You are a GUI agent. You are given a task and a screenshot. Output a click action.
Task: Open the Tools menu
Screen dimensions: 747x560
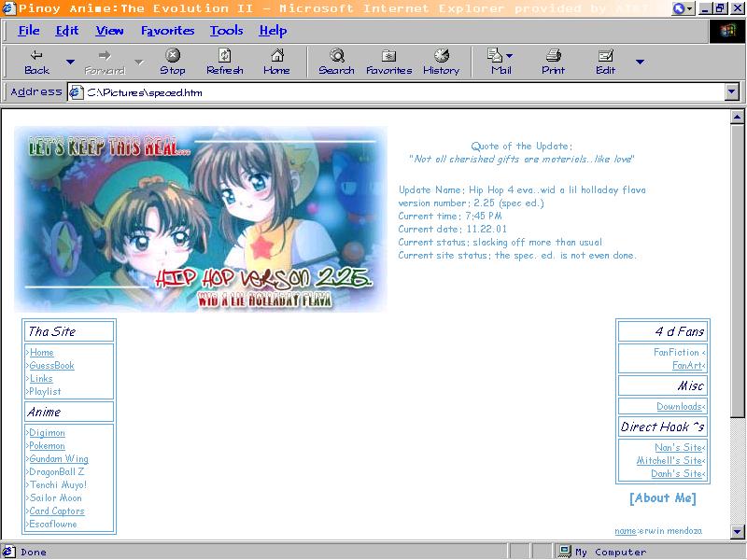point(227,31)
